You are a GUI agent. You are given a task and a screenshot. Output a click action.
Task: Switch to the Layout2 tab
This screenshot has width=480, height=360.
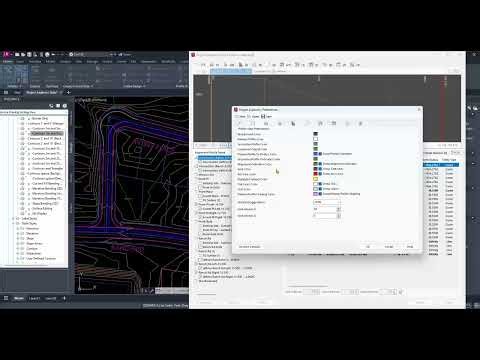click(50, 298)
